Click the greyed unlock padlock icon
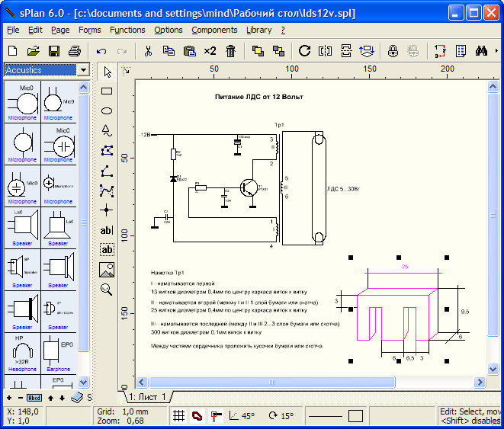Viewport: 504px width, 429px height. pyautogui.click(x=413, y=51)
